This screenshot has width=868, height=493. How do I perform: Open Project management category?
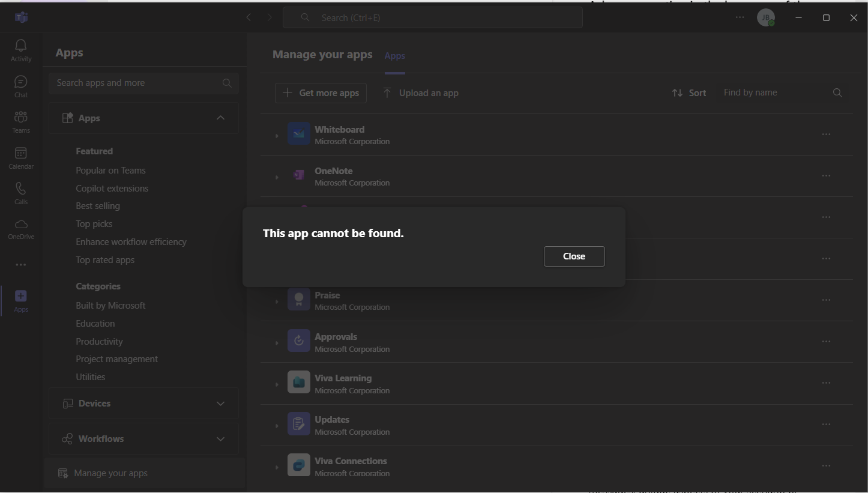click(116, 359)
